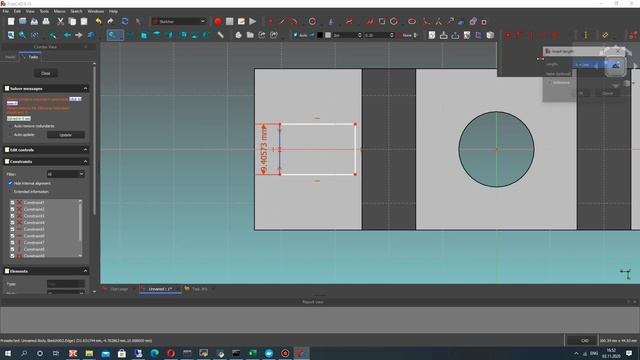Click the vertical dimension label in sketch

point(264,149)
